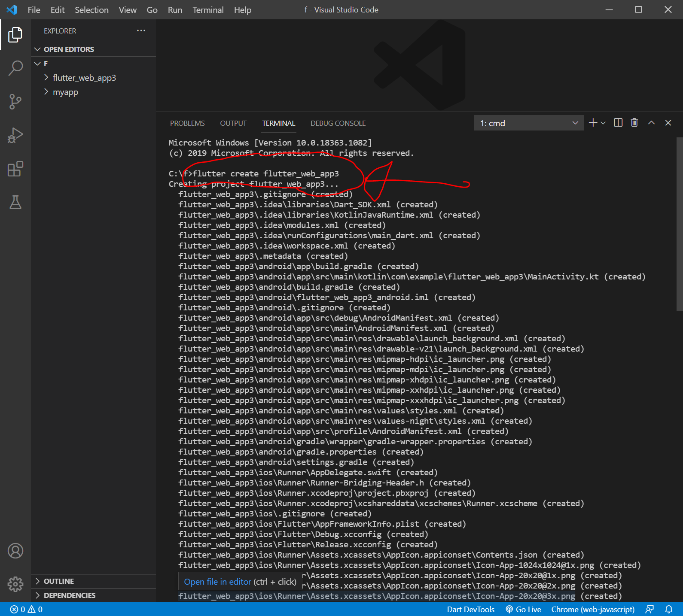The width and height of the screenshot is (683, 616).
Task: Split the terminal
Action: pyautogui.click(x=618, y=123)
